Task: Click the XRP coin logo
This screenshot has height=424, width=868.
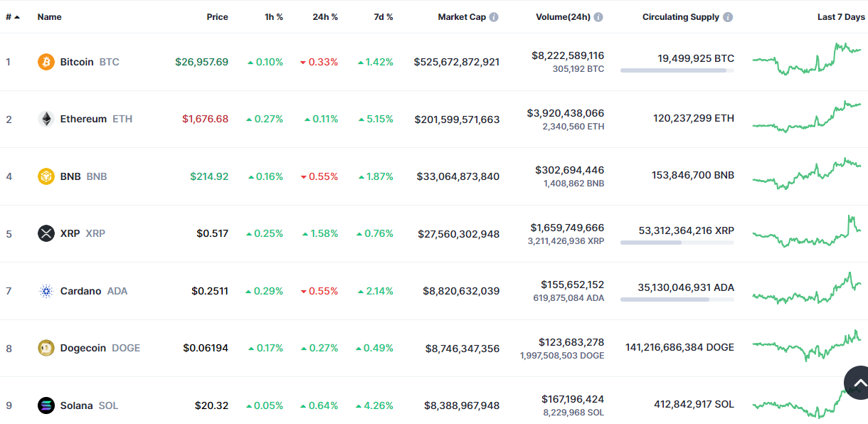Action: coord(46,233)
